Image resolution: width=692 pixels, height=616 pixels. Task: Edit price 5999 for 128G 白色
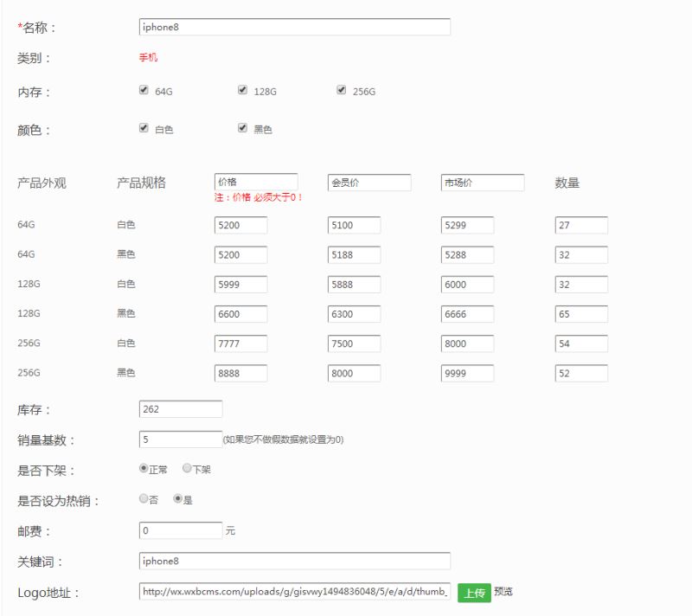tap(240, 284)
